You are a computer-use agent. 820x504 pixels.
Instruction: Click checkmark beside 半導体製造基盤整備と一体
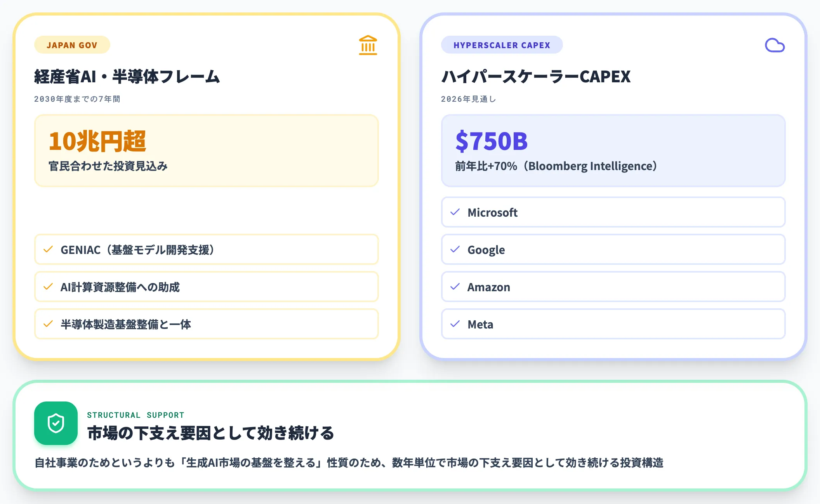[x=48, y=324]
